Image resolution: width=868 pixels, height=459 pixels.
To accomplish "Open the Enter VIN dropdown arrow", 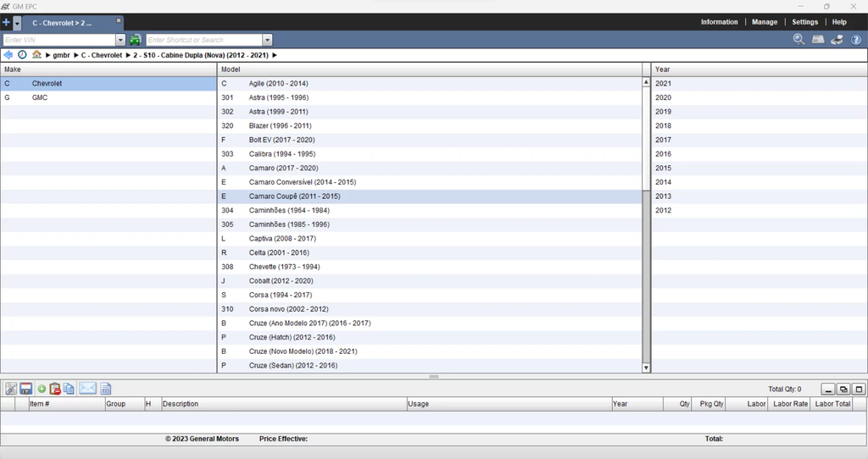I will click(120, 40).
